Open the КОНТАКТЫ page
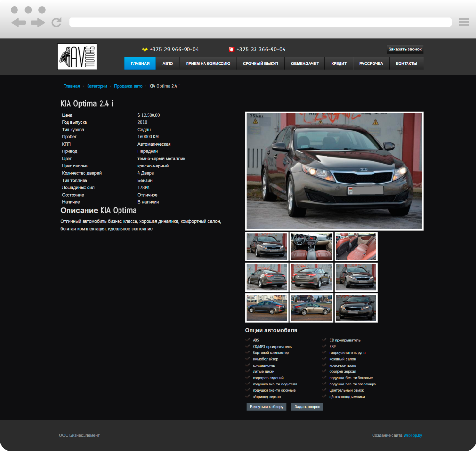The image size is (476, 451). tap(406, 64)
